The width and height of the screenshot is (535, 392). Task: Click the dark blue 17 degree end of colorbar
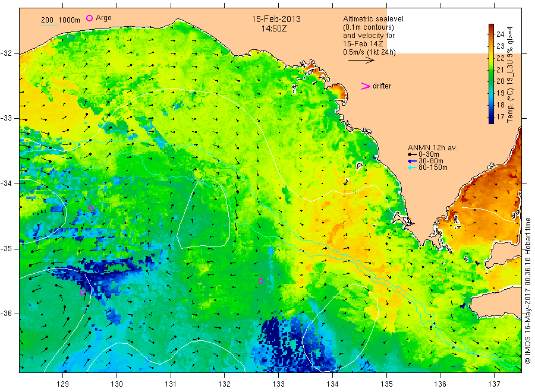tap(491, 120)
